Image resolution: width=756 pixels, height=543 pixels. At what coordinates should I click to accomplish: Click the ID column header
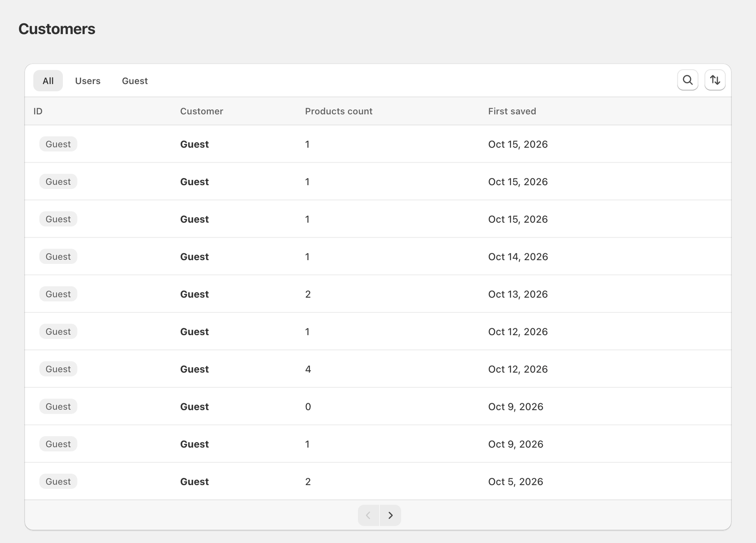38,111
